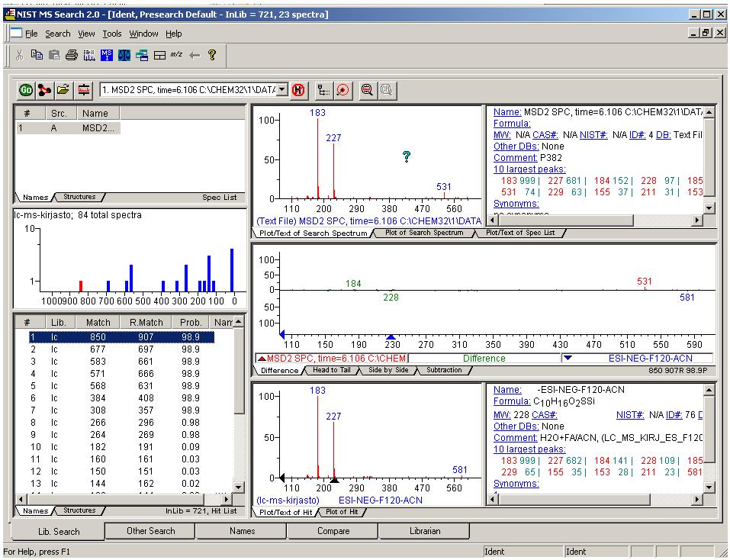Click the scissors Cut icon
Viewport: 730px width, 560px height.
point(19,56)
